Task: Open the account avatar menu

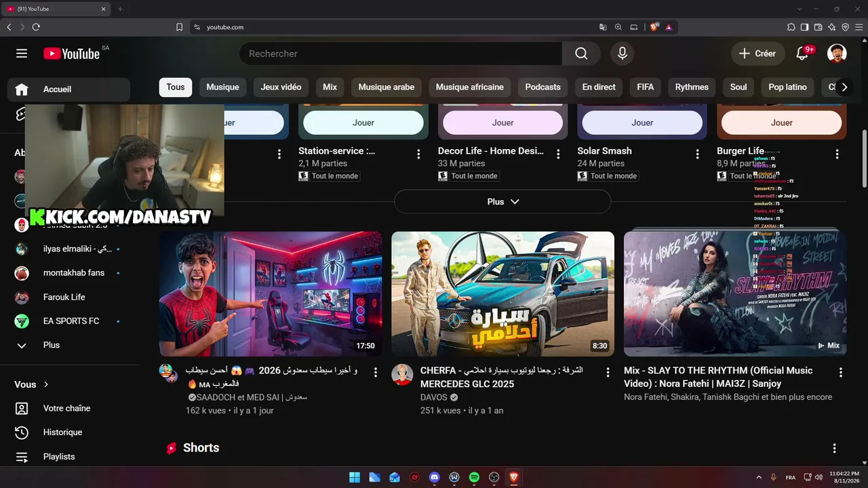Action: click(x=837, y=54)
